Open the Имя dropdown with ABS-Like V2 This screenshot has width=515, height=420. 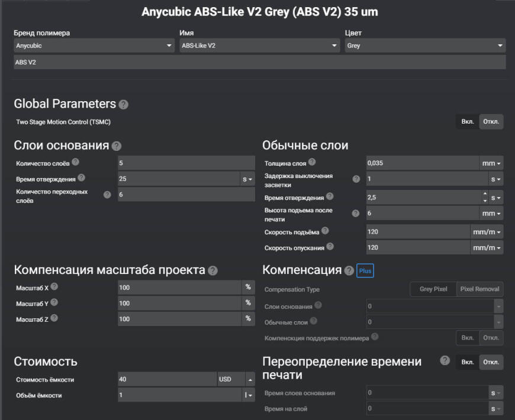coord(259,46)
